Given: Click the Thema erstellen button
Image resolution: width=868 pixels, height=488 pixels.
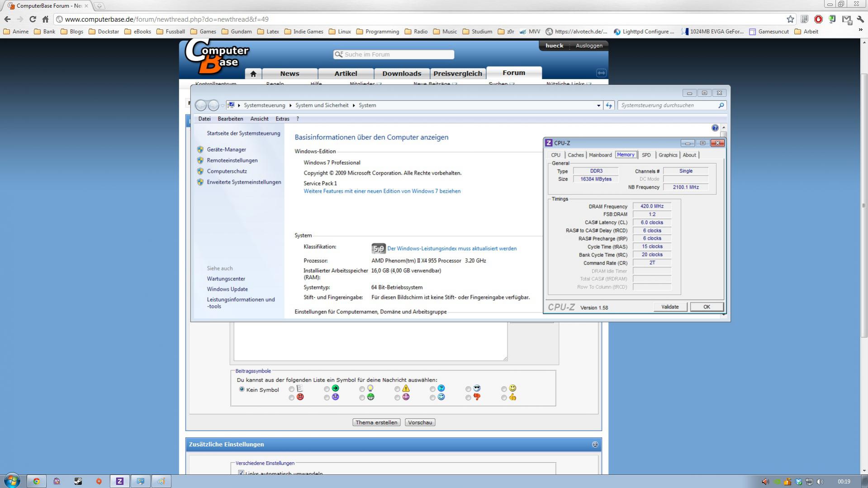Looking at the screenshot, I should tap(376, 422).
